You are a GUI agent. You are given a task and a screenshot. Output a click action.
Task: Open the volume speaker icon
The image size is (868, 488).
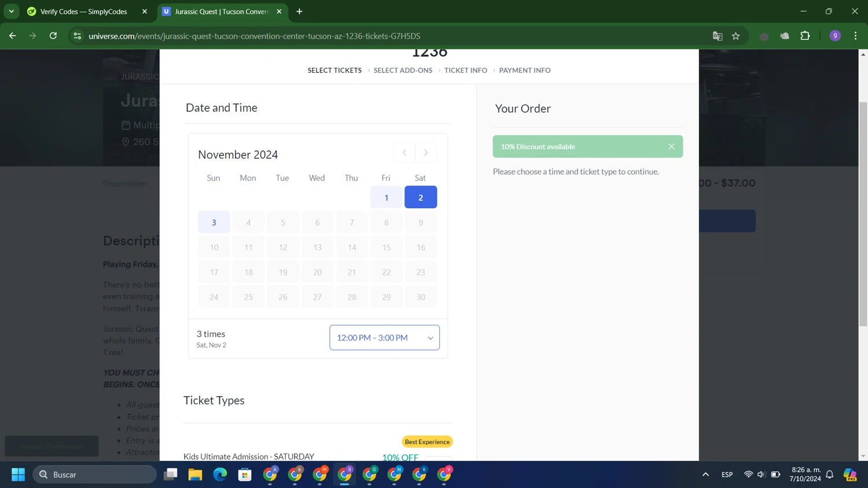pos(761,475)
